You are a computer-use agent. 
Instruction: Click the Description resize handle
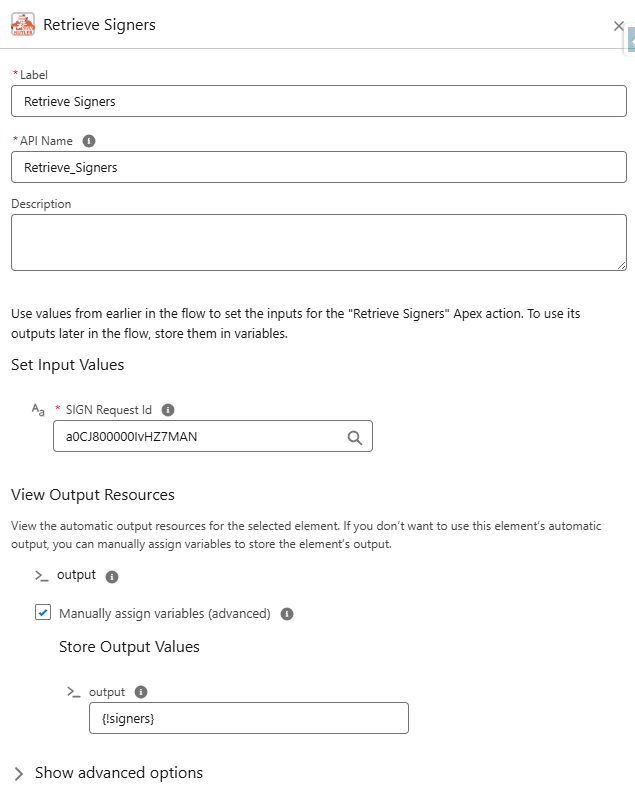pos(621,265)
